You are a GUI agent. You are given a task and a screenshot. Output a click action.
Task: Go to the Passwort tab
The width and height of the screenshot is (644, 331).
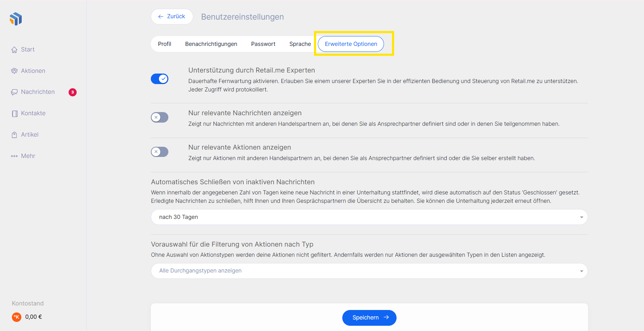pyautogui.click(x=263, y=44)
